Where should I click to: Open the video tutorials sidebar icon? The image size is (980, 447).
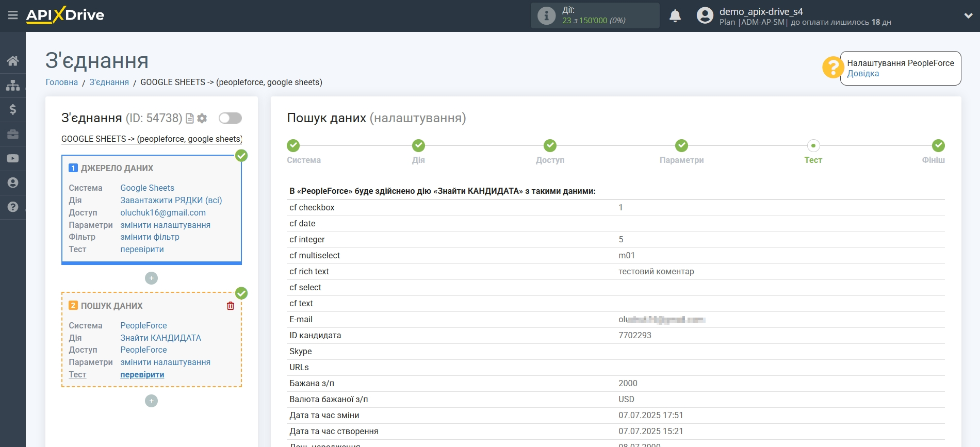tap(13, 158)
